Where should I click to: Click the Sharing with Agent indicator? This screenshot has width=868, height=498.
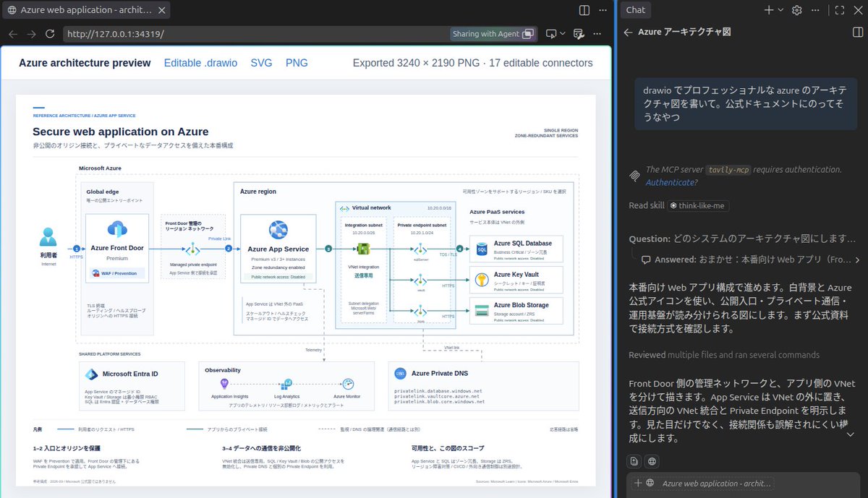click(493, 34)
